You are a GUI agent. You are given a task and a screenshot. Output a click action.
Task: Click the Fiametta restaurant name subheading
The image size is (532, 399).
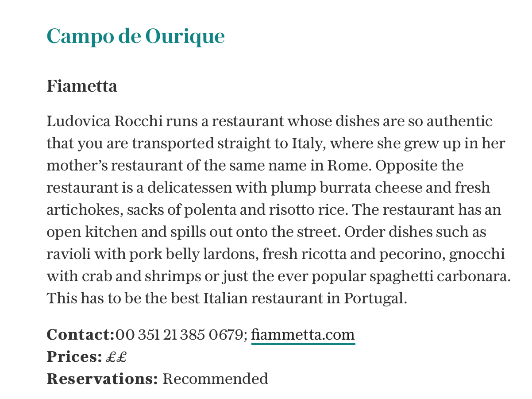pos(82,86)
